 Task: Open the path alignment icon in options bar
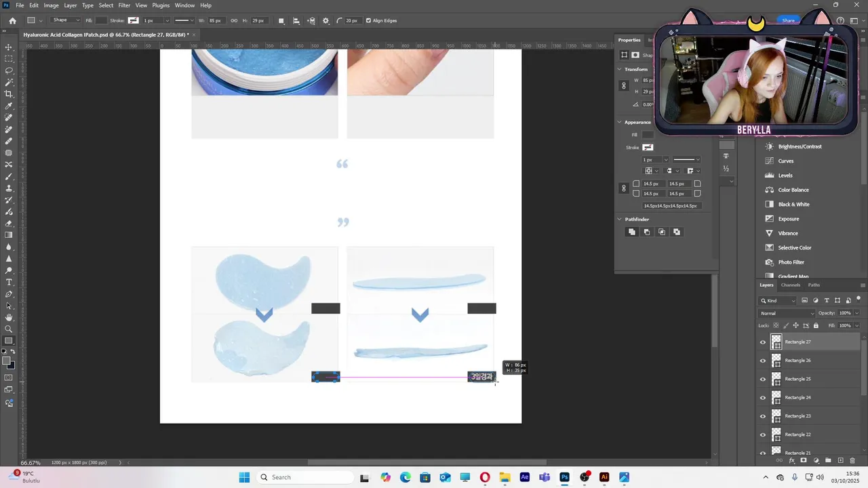296,20
